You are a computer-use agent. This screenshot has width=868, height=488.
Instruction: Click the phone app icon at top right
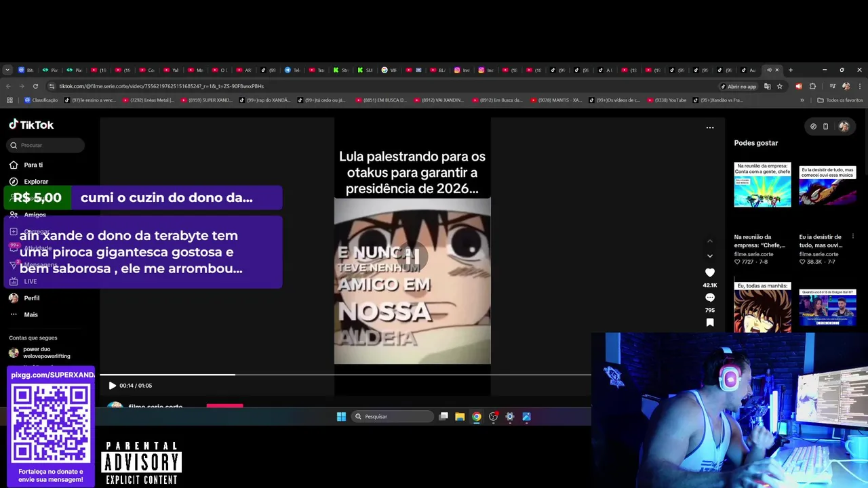click(x=825, y=126)
